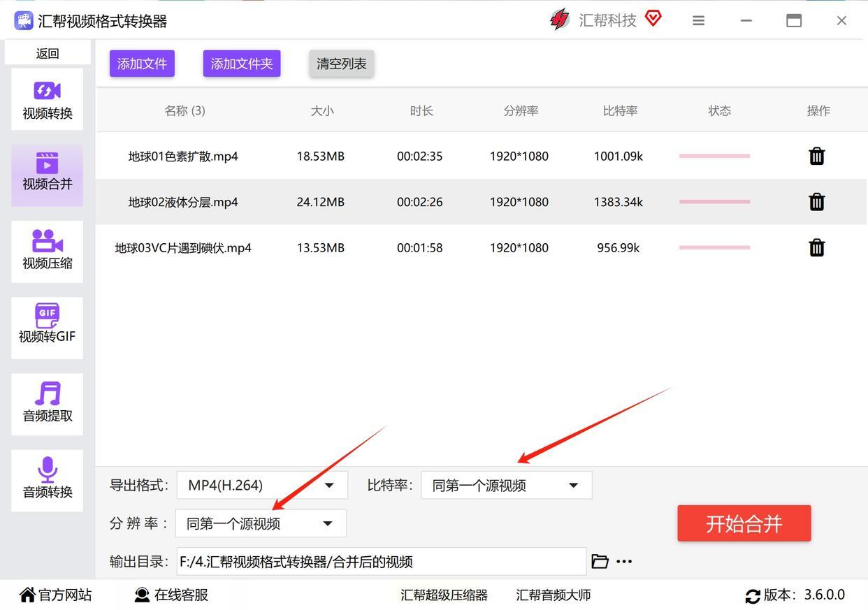Click the 添加文件 button
This screenshot has height=610, width=868.
(142, 64)
